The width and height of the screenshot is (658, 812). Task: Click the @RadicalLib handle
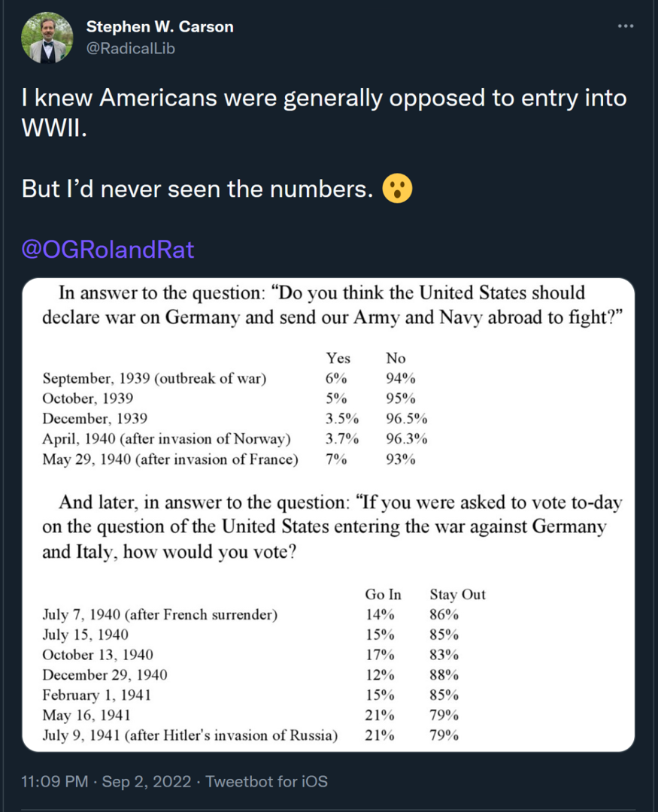(131, 48)
